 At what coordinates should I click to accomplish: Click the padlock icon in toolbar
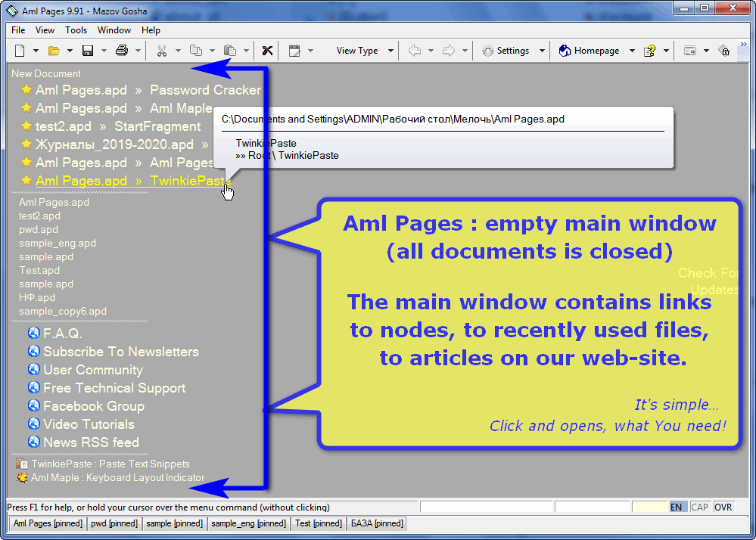724,51
